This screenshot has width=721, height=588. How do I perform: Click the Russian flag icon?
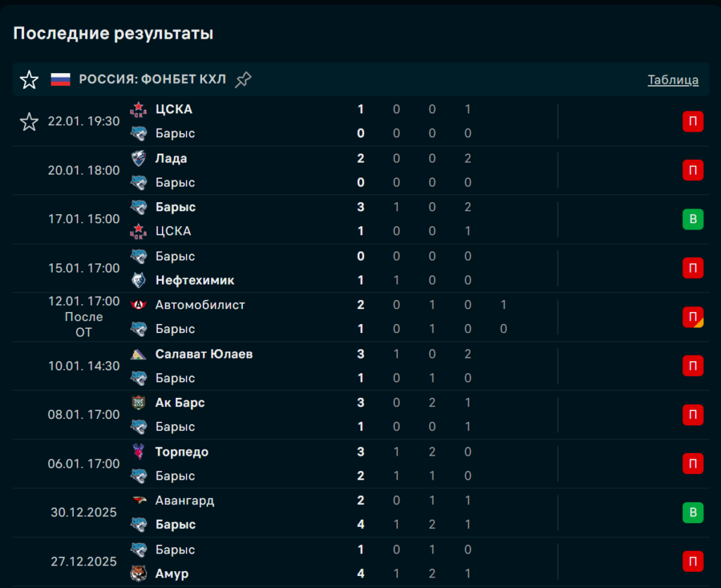point(61,80)
